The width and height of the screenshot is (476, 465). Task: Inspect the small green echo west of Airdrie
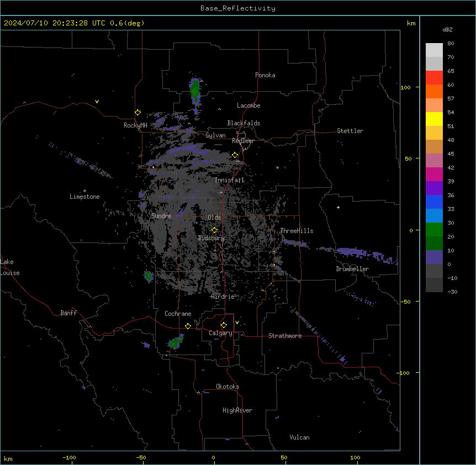[148, 276]
